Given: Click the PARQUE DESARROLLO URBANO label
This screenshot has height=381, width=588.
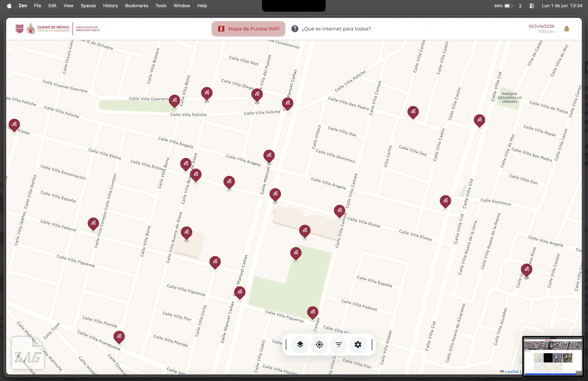Looking at the screenshot, I should pos(509,98).
